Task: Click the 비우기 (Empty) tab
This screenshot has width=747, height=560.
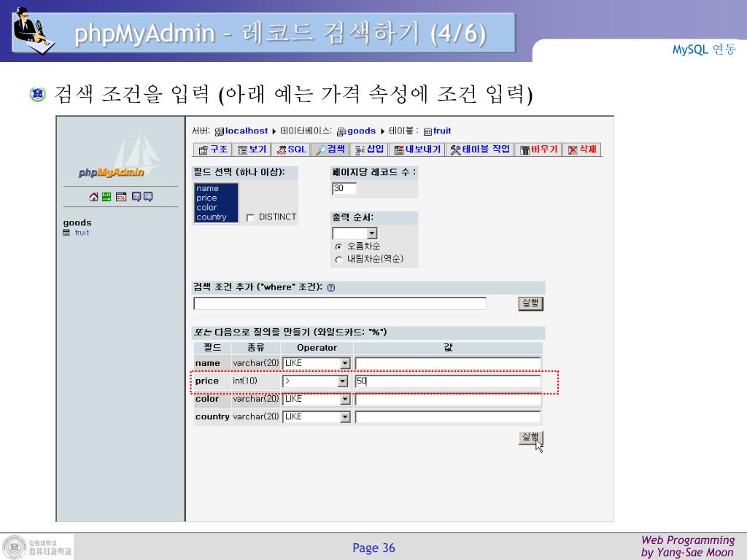Action: click(539, 149)
